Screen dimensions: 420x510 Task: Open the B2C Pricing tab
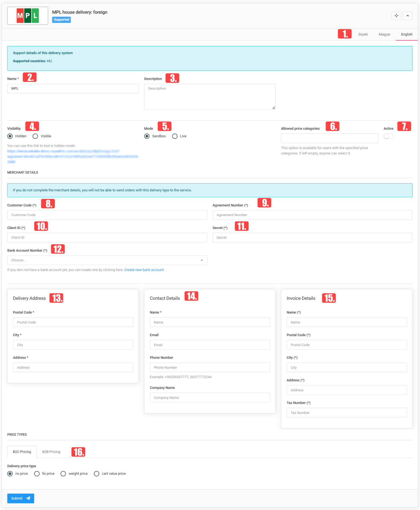(x=22, y=452)
